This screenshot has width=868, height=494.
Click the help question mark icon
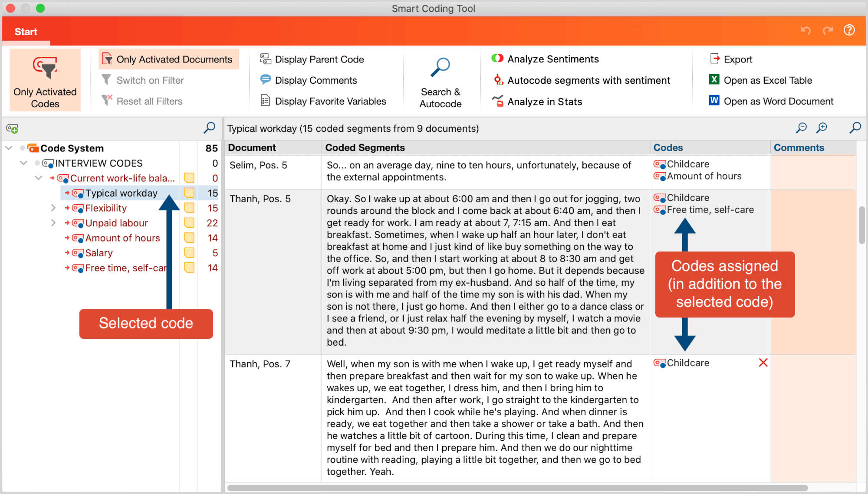pyautogui.click(x=849, y=30)
